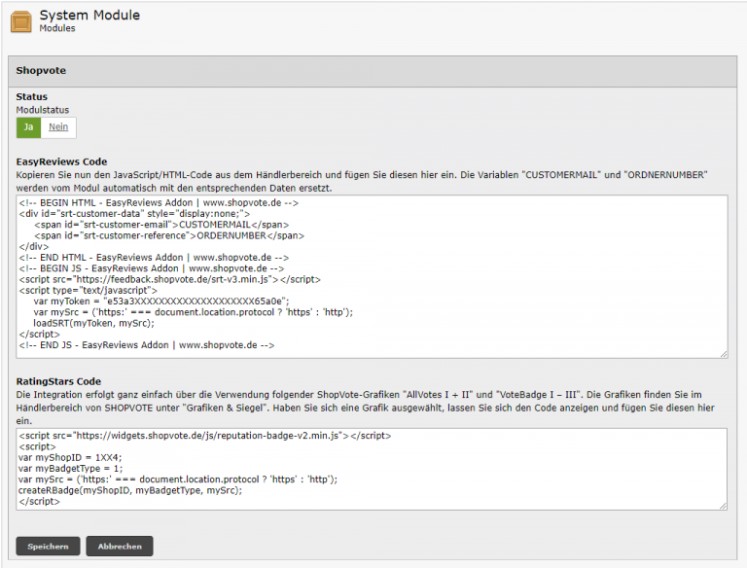
Task: Click the RatingStars Code heading
Action: click(x=59, y=381)
